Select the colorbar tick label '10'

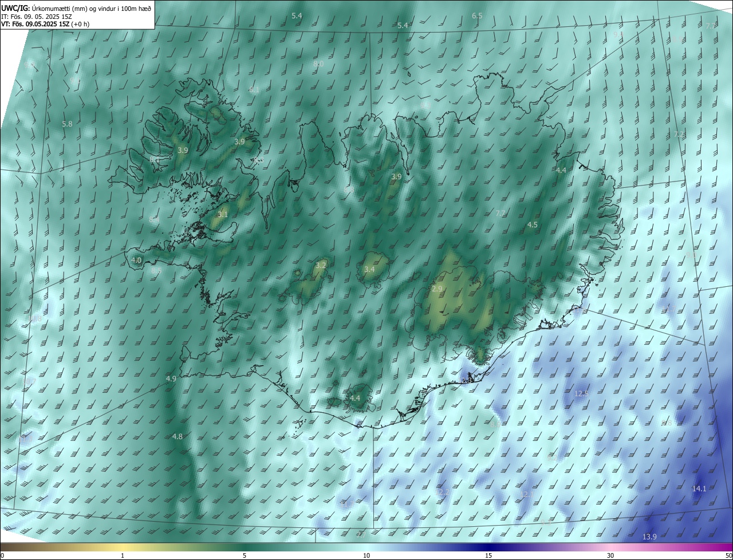coord(366,556)
